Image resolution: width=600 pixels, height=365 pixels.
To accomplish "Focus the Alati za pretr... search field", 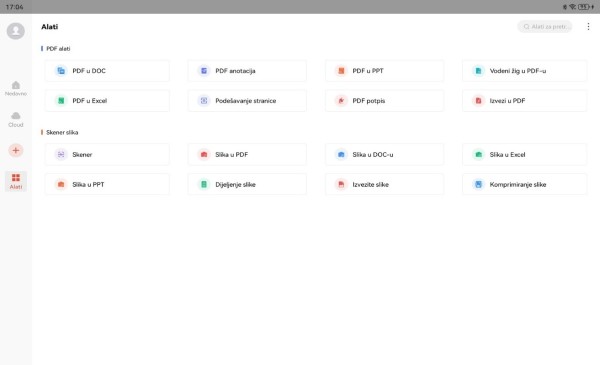I will coord(545,26).
